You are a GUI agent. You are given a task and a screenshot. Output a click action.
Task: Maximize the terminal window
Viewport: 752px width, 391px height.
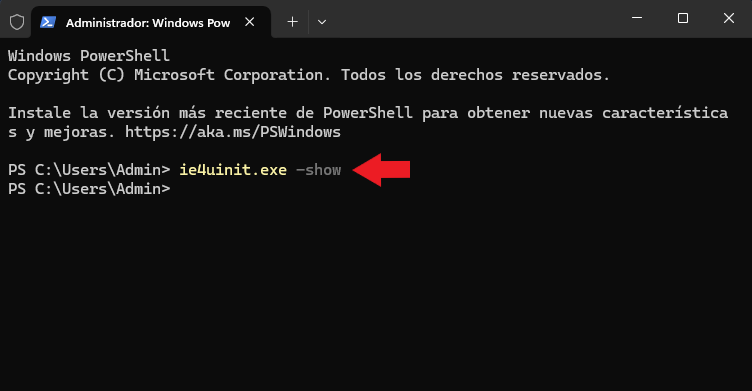(683, 18)
